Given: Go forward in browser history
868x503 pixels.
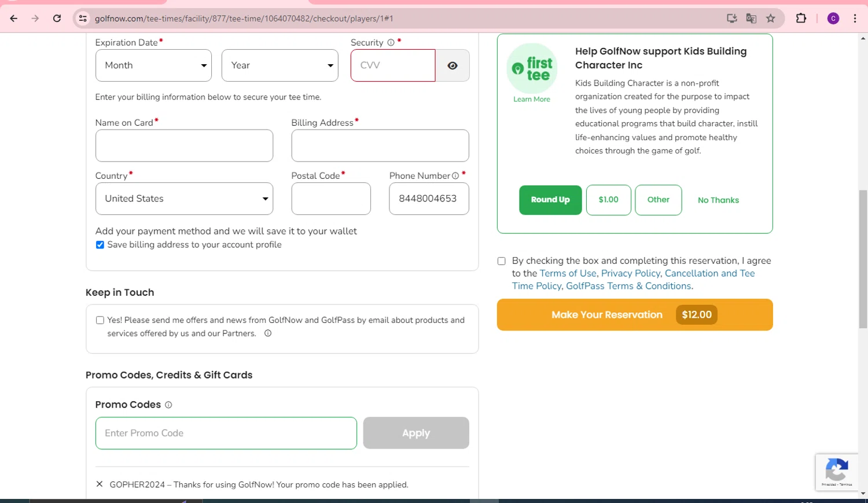Looking at the screenshot, I should pyautogui.click(x=35, y=19).
